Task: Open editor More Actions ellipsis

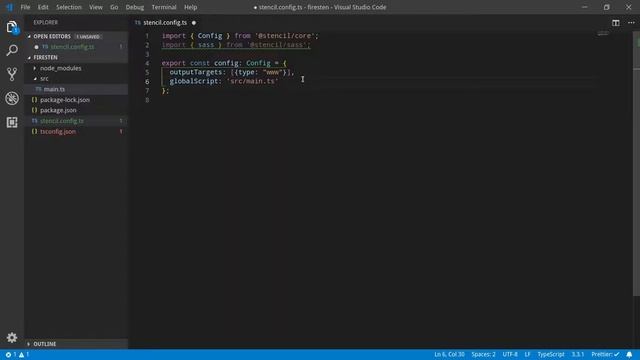Action: point(631,23)
